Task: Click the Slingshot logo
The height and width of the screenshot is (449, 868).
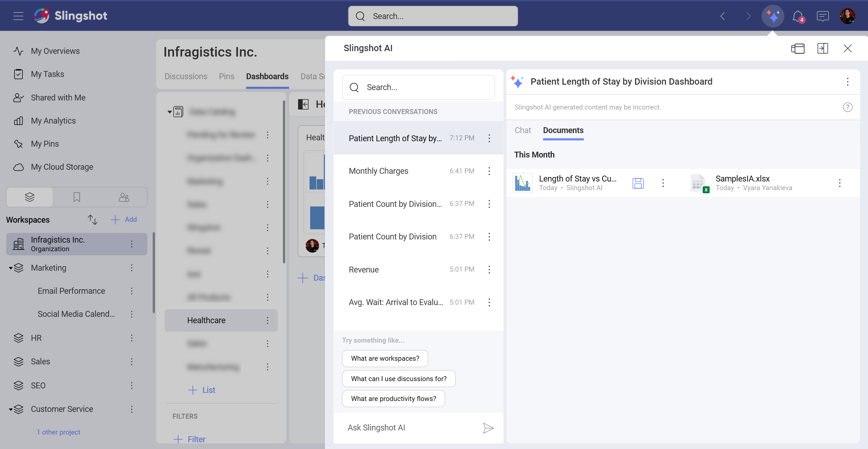Action: 70,16
